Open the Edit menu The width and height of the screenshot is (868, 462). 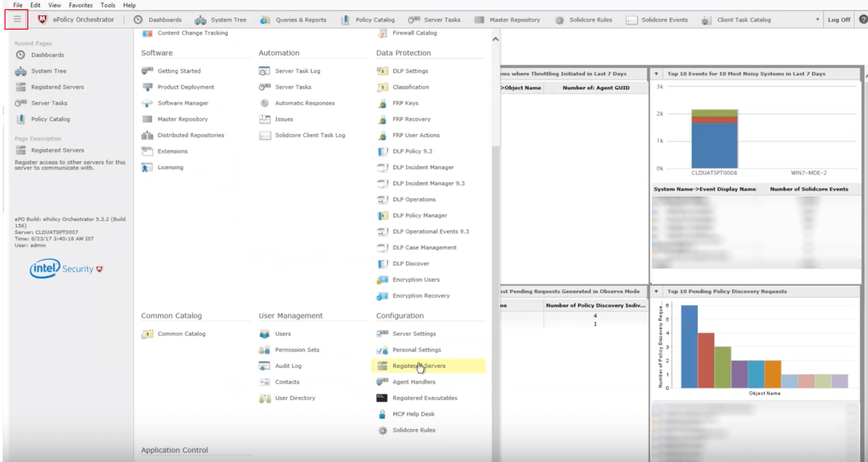tap(35, 5)
